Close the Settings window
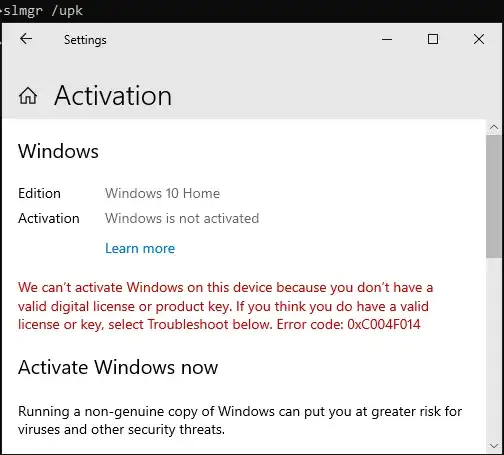 [x=479, y=39]
